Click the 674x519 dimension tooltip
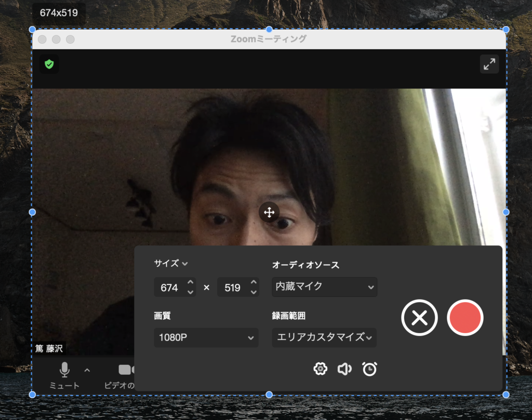 pos(59,13)
